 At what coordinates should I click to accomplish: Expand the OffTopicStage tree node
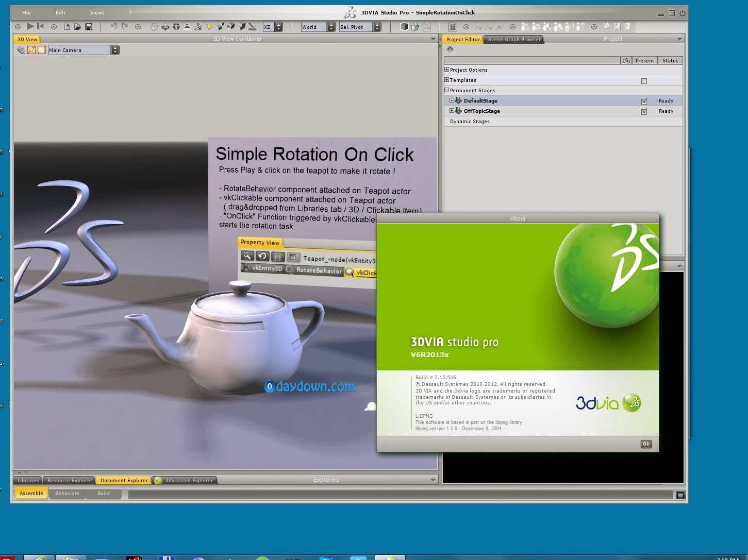pos(452,111)
